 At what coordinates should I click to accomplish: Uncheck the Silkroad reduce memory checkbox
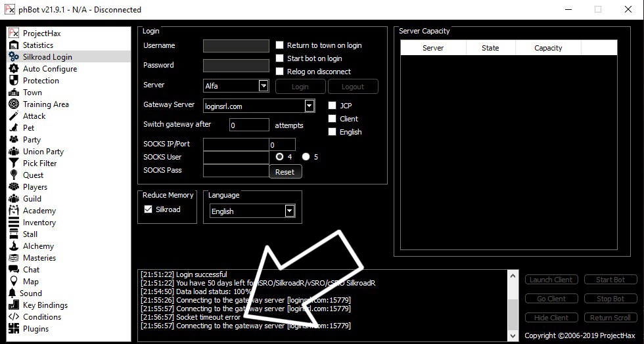148,209
